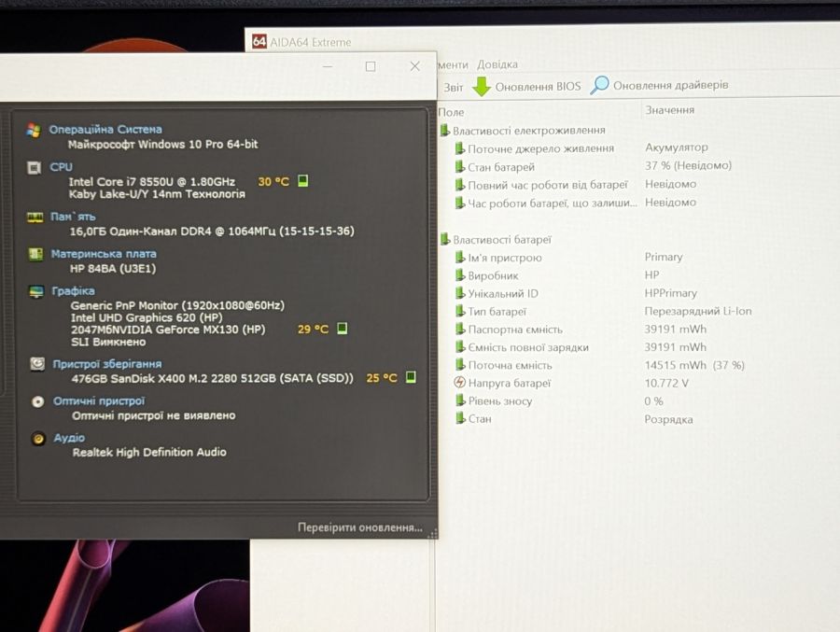Click the HPPrimary value
The height and width of the screenshot is (632, 840).
(x=671, y=293)
